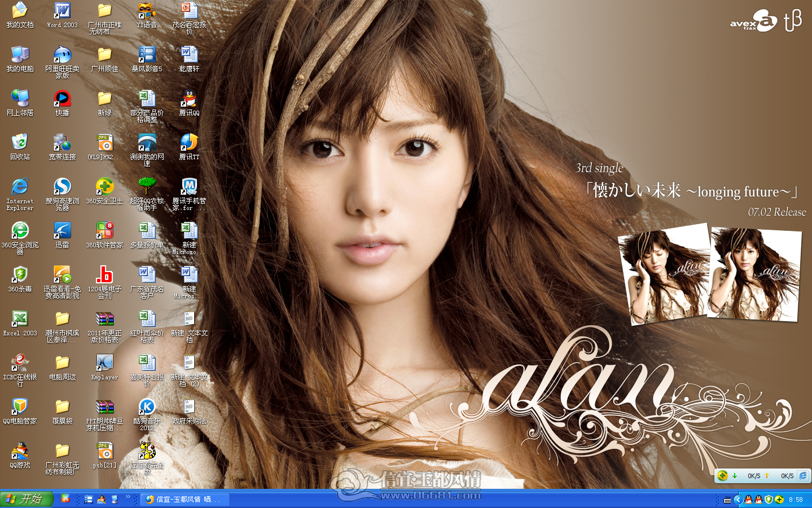
Task: Click the system clock showing 8:58
Action: (x=796, y=500)
